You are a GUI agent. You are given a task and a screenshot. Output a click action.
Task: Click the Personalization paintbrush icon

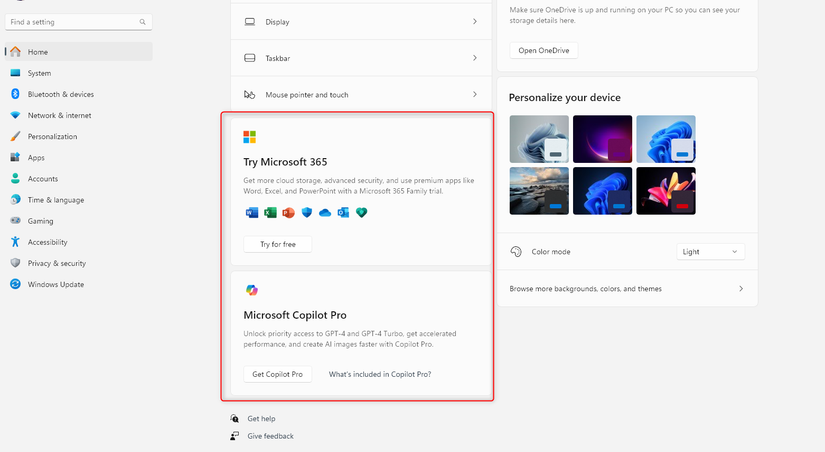[15, 136]
